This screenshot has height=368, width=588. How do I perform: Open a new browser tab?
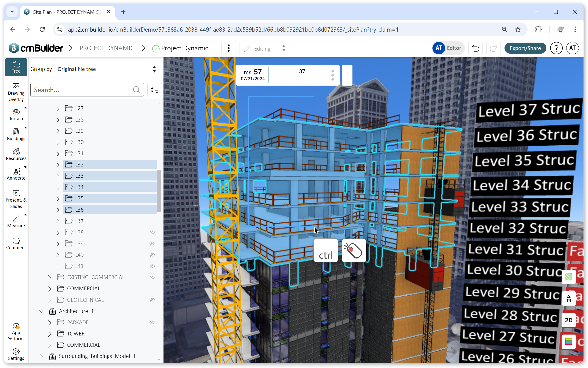click(123, 12)
